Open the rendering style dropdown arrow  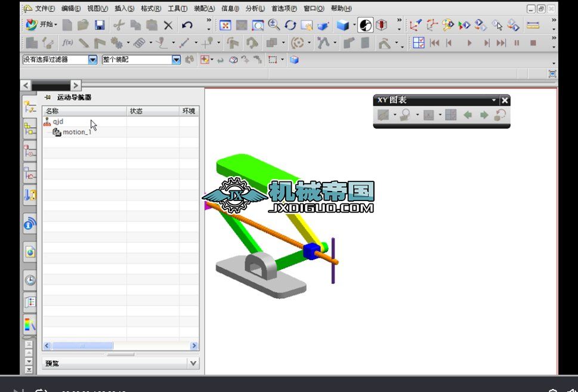[x=355, y=25]
